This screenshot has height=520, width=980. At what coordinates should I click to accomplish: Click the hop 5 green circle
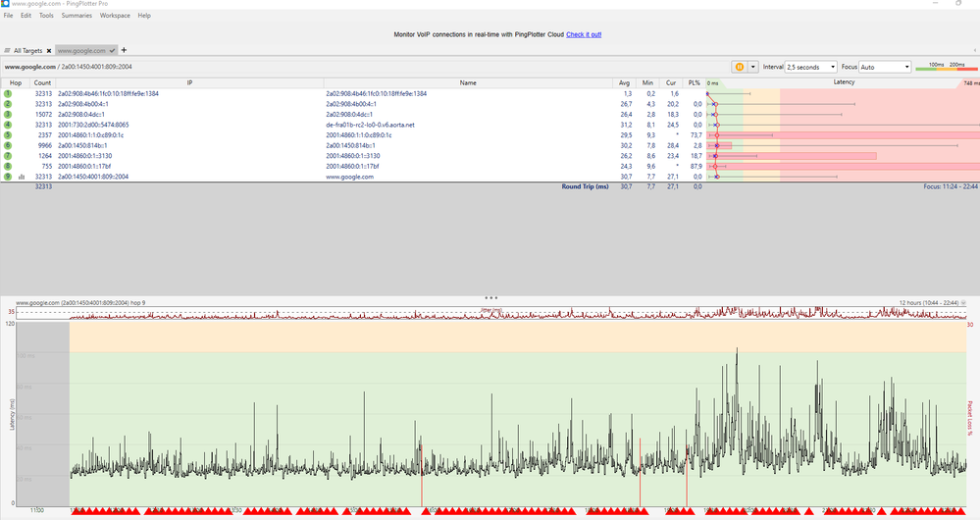pyautogui.click(x=8, y=135)
